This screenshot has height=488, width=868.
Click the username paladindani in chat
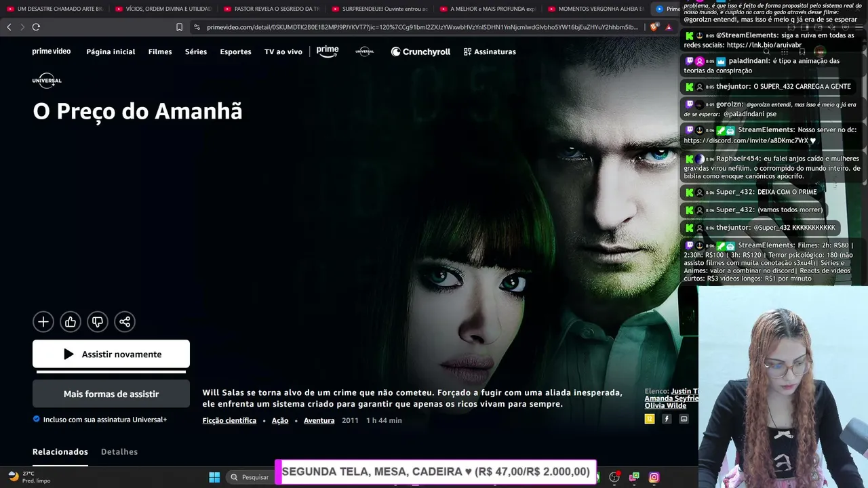point(749,61)
